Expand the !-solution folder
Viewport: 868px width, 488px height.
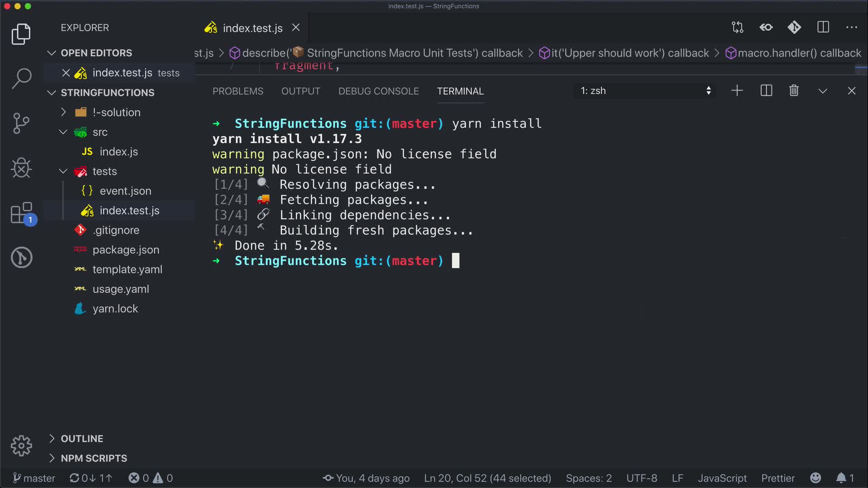tap(116, 113)
